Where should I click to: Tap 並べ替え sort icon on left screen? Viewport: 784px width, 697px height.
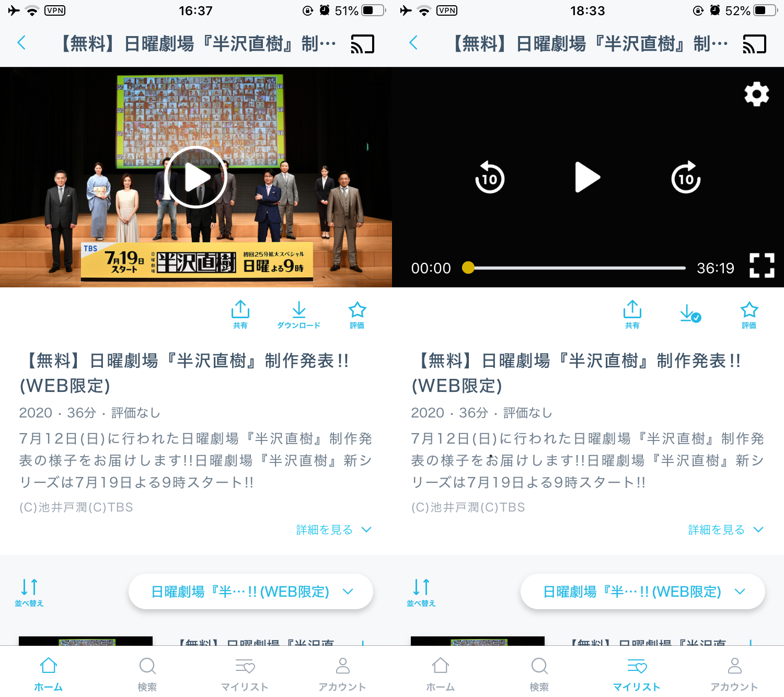(x=29, y=593)
